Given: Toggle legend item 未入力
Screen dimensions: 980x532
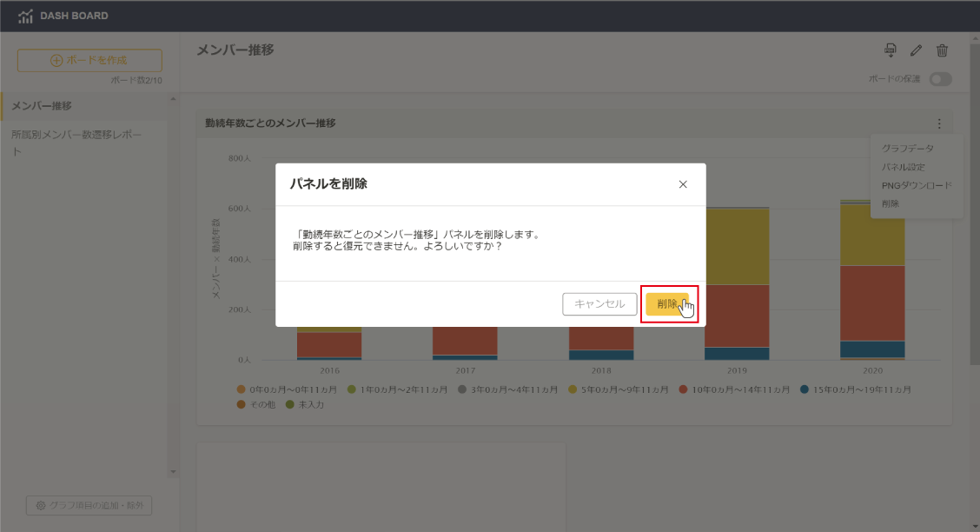Looking at the screenshot, I should coord(305,404).
